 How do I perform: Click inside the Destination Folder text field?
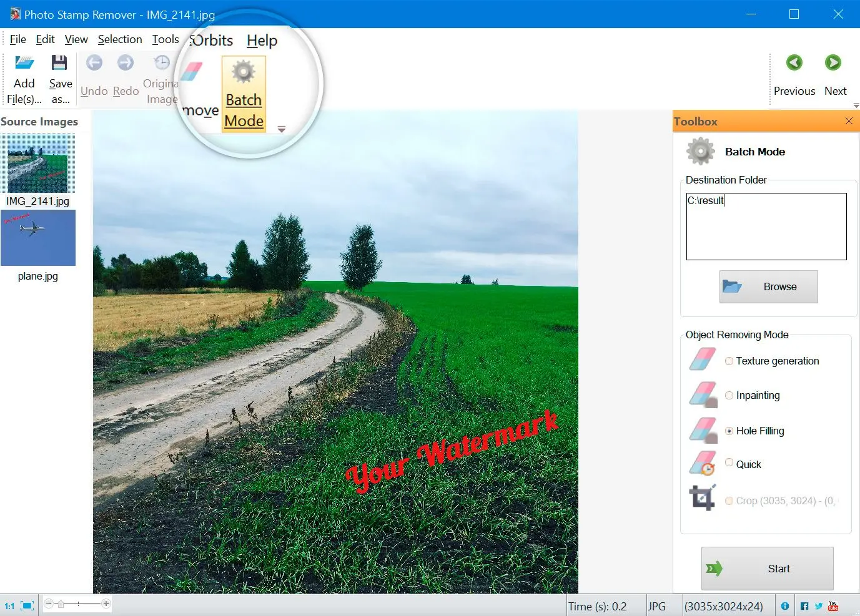[766, 226]
